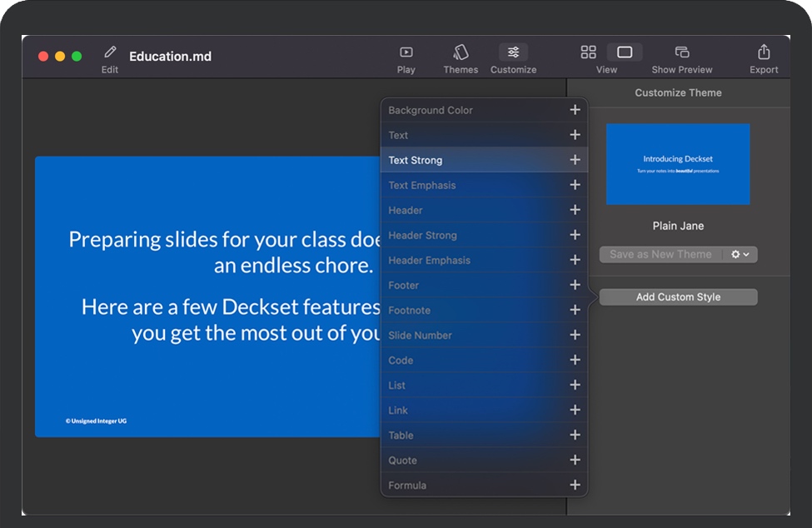Click plus icon beside Formula
The image size is (812, 528).
[575, 485]
